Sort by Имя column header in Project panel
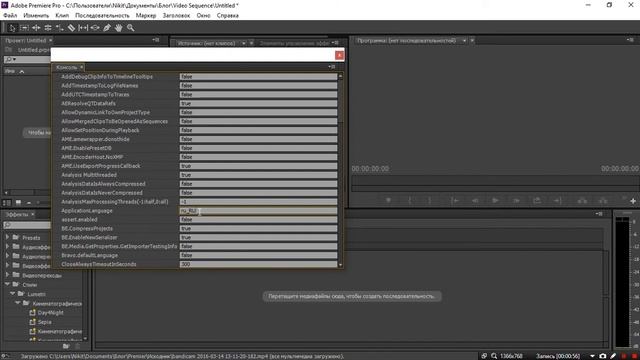 pos(10,71)
